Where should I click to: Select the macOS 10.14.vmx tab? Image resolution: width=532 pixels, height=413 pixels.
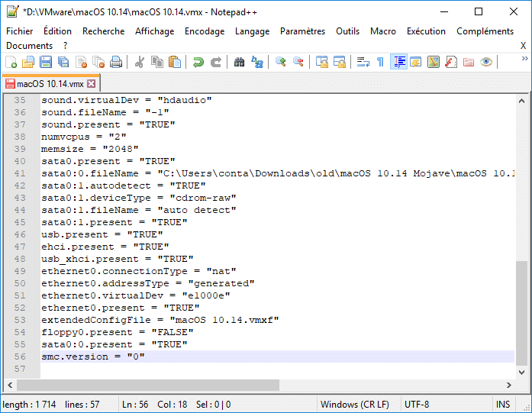click(50, 84)
